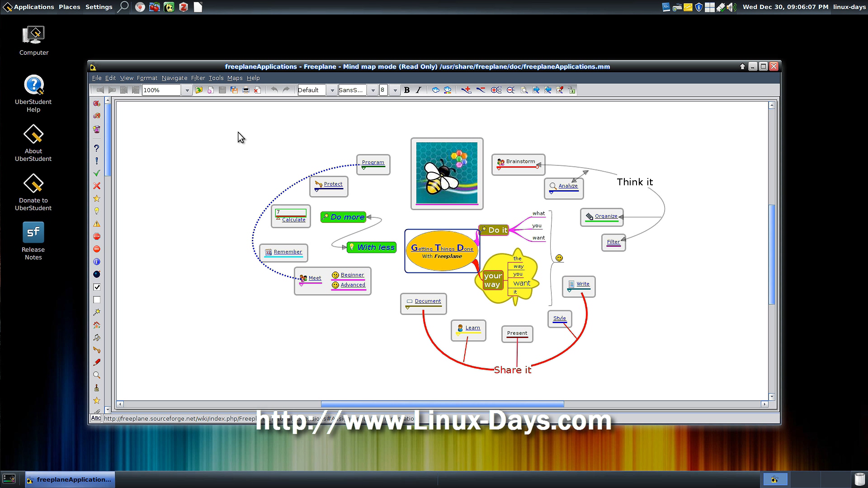Viewport: 868px width, 488px height.
Task: Add the red stop sign icon
Action: click(96, 236)
